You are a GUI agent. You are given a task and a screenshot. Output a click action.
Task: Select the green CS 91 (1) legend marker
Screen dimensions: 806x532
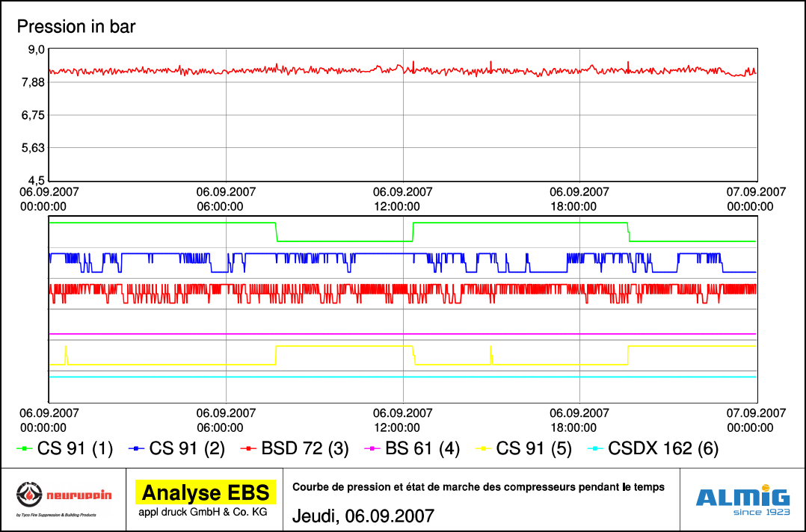pos(24,449)
